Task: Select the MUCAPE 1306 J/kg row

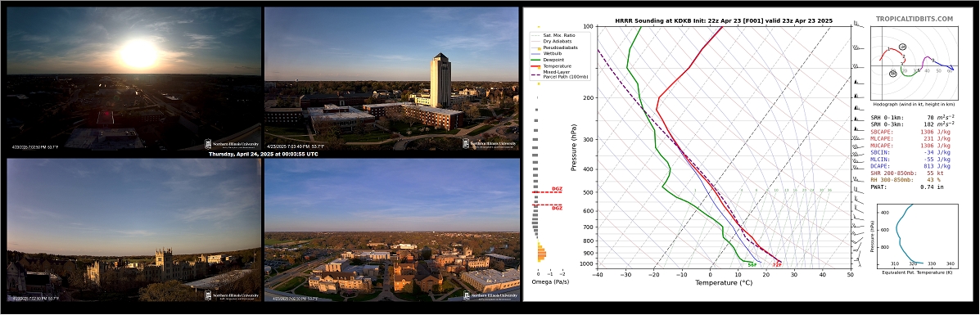Action: [910, 145]
